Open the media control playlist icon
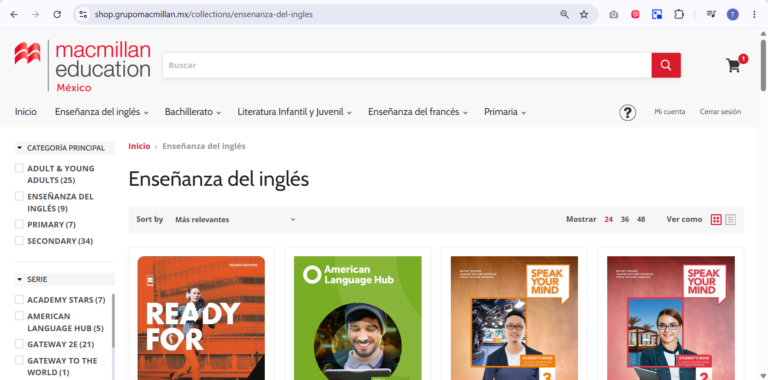768x380 pixels. click(711, 14)
